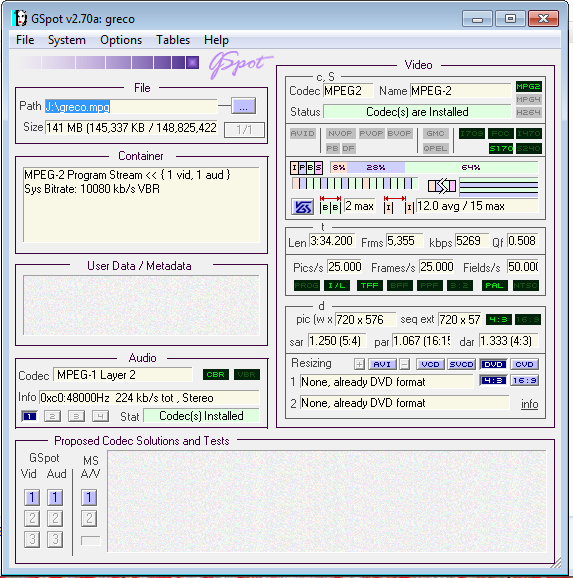Select the AVI resizing target
Screen dimensions: 573x578
pos(382,364)
